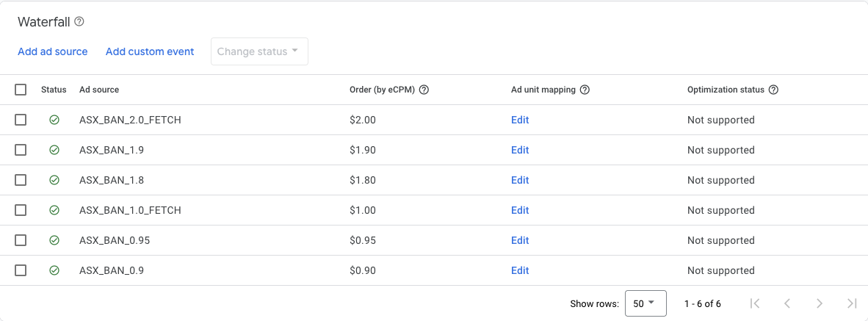Open the Show rows 50 dropdown
Screen dimensions: 868x321
point(645,303)
